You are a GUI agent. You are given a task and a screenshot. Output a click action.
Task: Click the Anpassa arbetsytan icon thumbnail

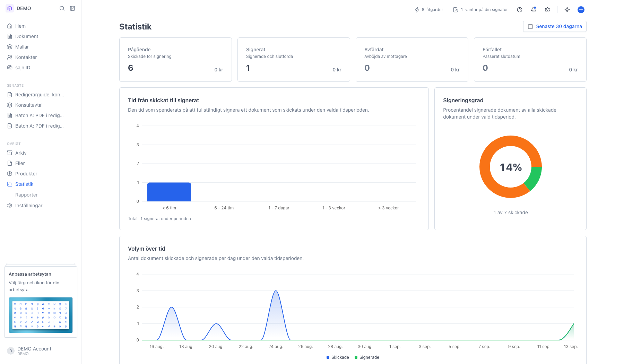(x=41, y=315)
